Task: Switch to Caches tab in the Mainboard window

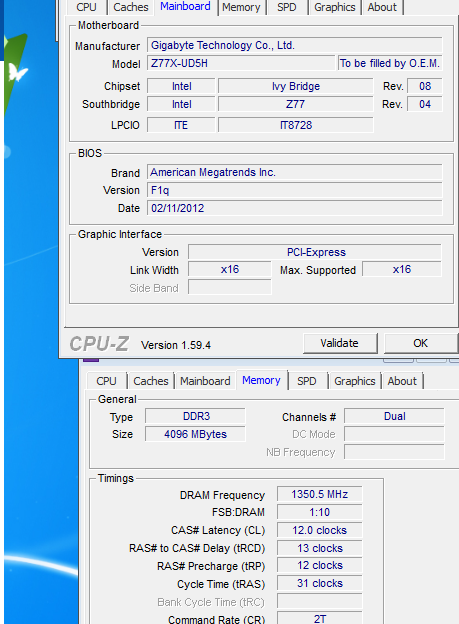Action: 131,7
